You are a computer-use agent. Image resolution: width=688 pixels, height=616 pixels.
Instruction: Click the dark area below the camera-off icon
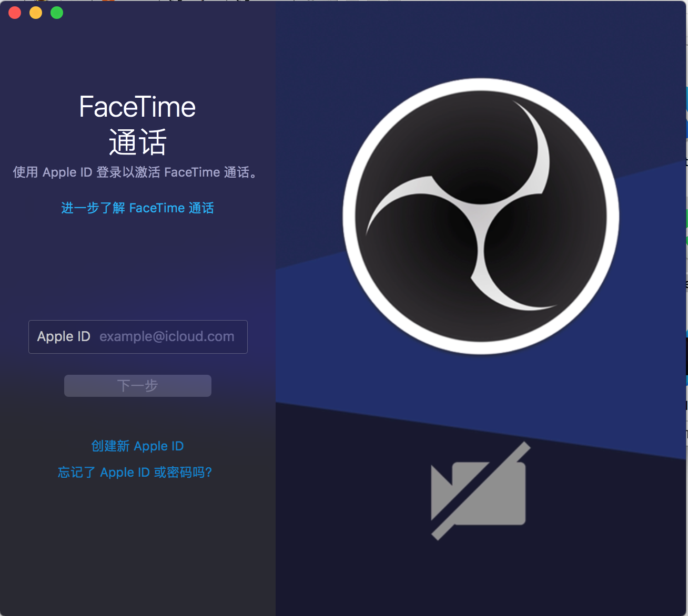479,578
